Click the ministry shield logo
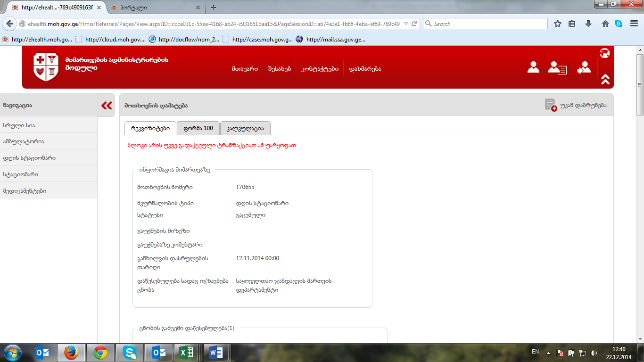Screen dimensions: 644x362 pos(46,67)
